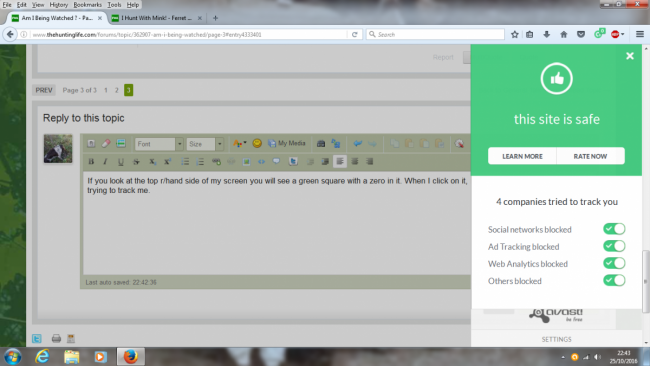
Task: Open the Bookmarks menu
Action: click(87, 5)
